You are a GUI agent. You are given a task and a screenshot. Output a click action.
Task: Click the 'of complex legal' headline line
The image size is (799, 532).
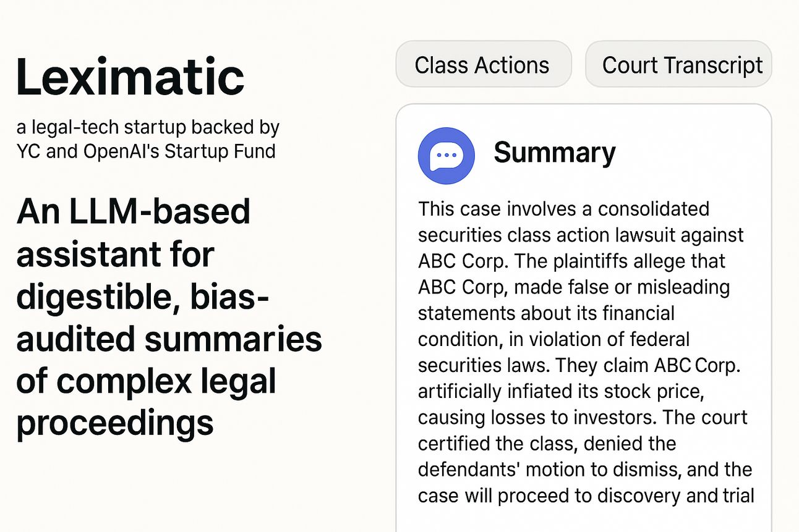point(146,382)
